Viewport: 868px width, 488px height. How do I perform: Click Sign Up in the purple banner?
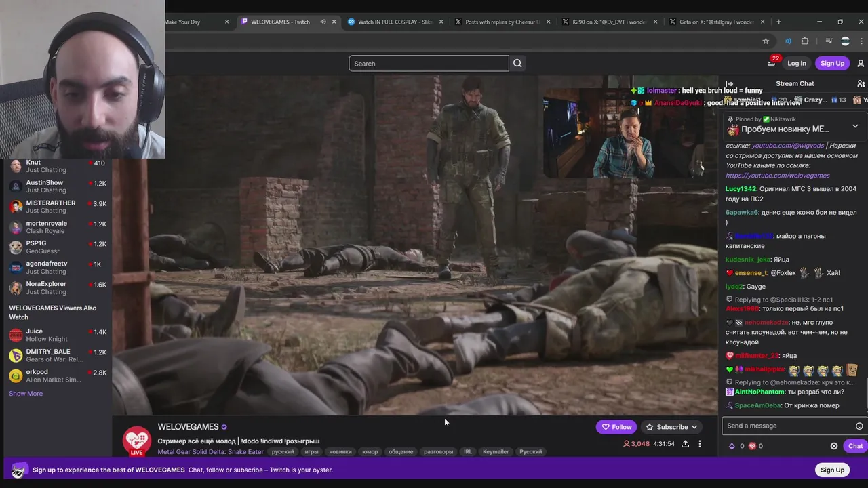[x=832, y=470]
